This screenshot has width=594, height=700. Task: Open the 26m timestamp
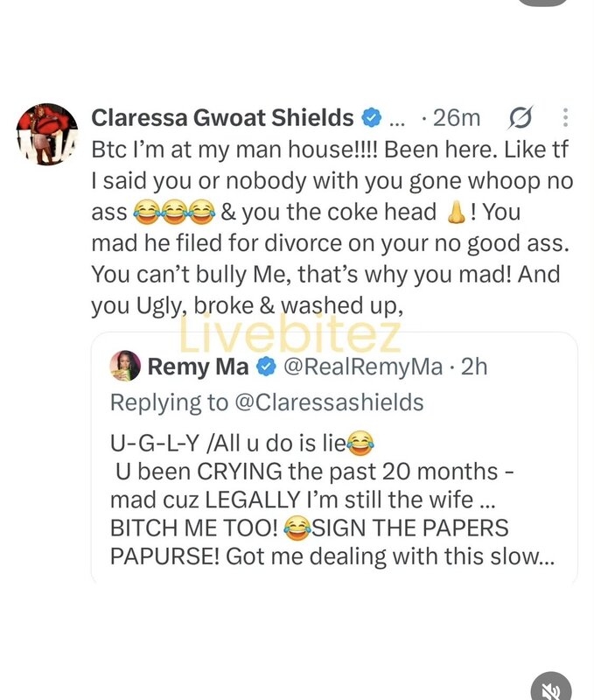click(x=456, y=118)
